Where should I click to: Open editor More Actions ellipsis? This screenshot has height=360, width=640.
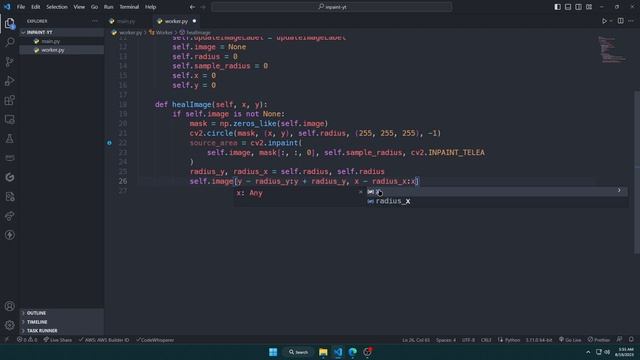(x=631, y=21)
